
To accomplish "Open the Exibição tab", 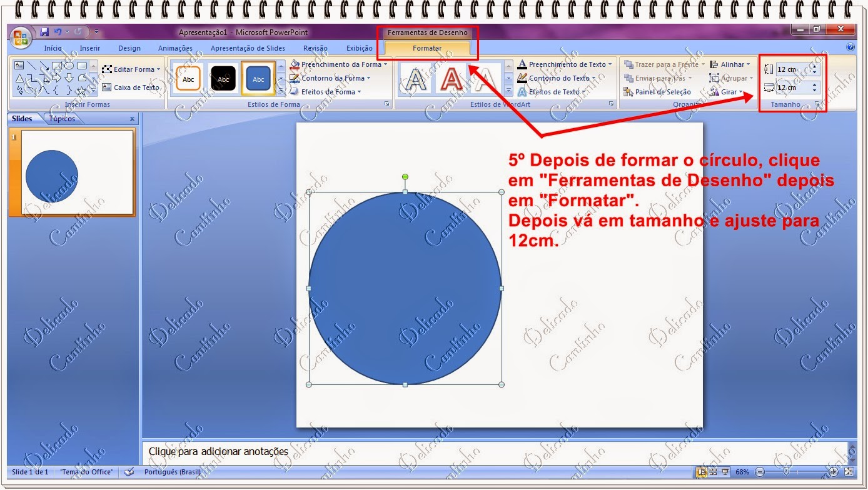I will click(x=360, y=48).
